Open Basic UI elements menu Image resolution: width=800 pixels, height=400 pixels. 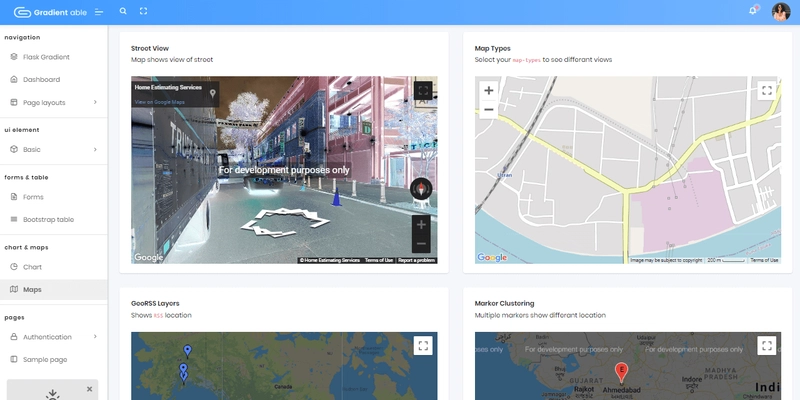[54, 149]
